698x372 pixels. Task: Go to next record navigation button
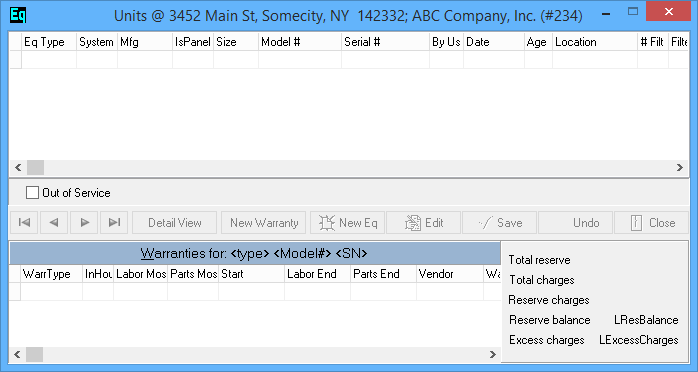[x=84, y=222]
